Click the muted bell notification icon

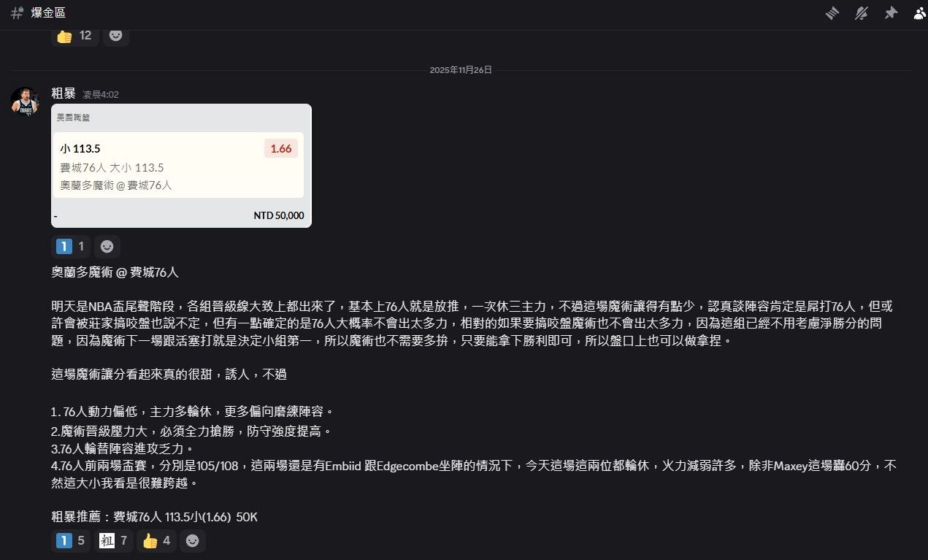862,13
